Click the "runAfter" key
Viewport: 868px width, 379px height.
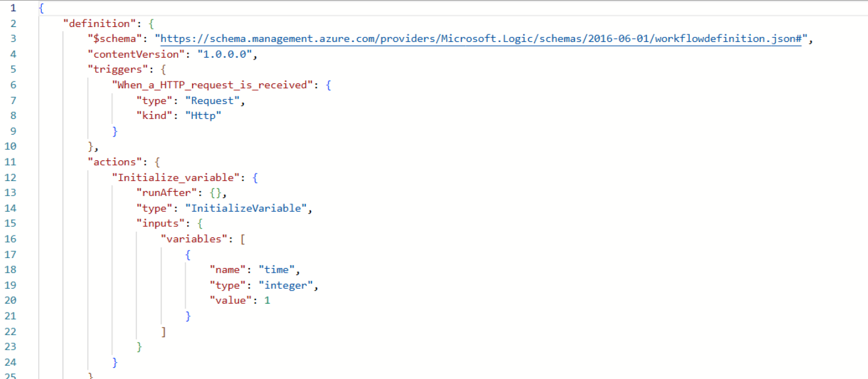click(164, 192)
